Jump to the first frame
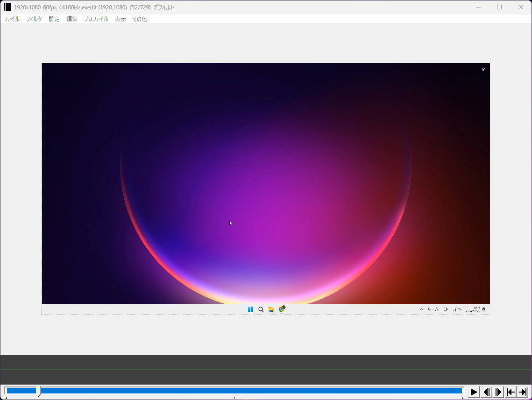 (511, 392)
